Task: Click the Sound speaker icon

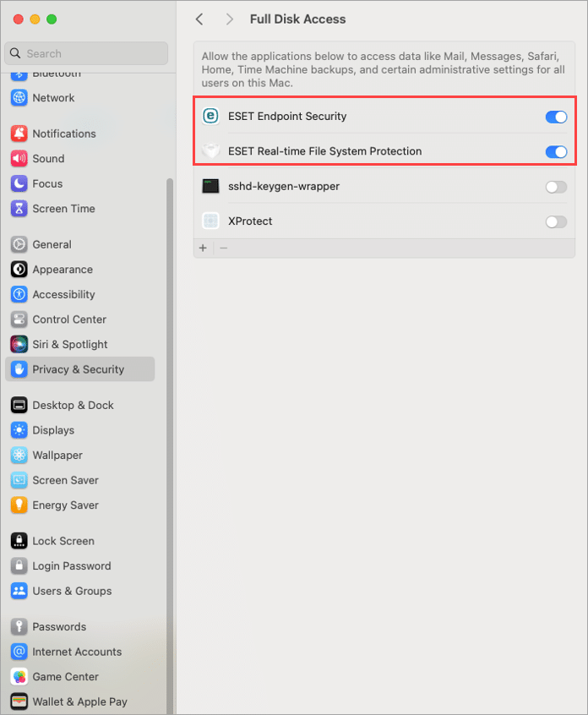Action: (19, 159)
